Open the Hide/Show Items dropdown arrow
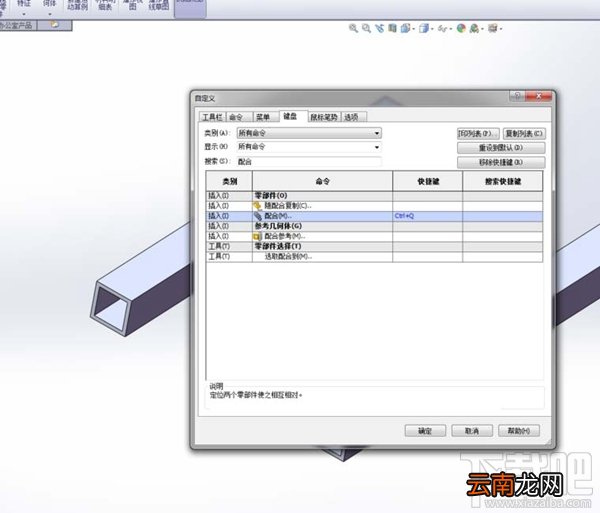The image size is (600, 513). click(x=451, y=29)
